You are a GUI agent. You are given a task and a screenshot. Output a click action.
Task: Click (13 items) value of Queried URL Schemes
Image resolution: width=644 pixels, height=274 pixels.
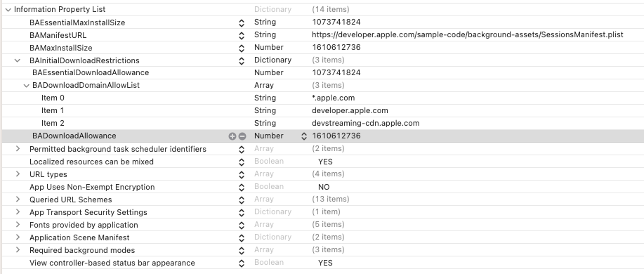pos(331,200)
